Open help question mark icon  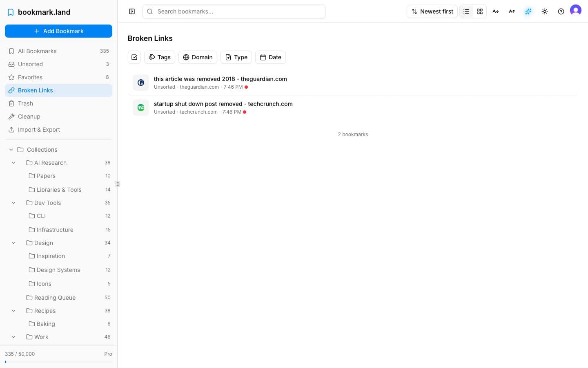(561, 11)
